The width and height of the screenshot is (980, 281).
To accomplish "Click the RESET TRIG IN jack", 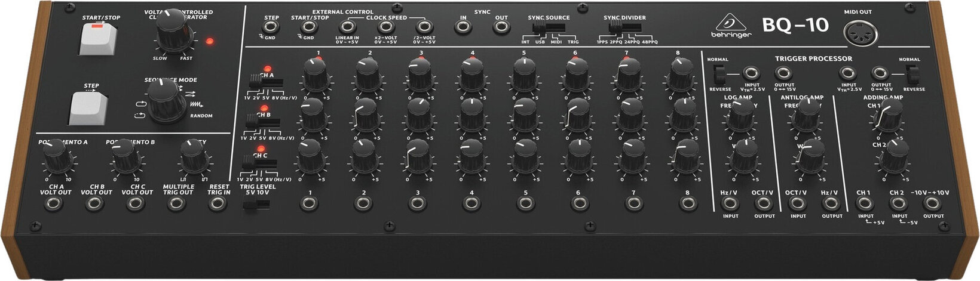I will point(218,204).
